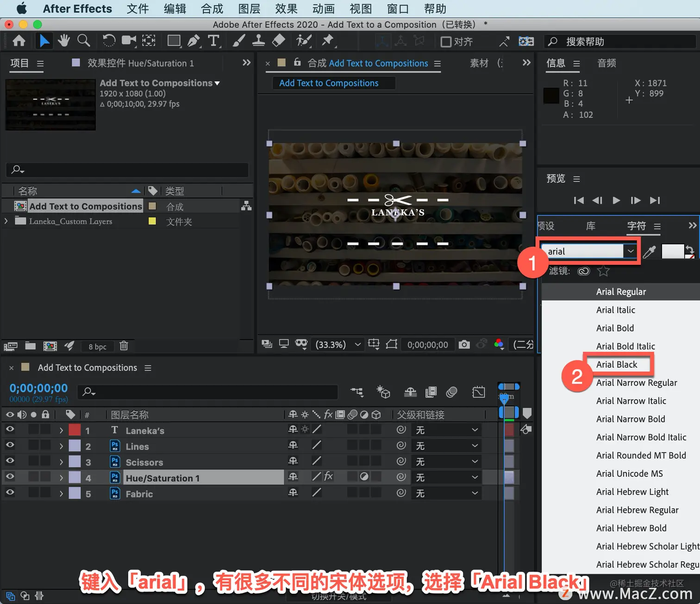The height and width of the screenshot is (604, 700).
Task: Expand the Laneka_Custom Layers folder
Action: pos(6,221)
